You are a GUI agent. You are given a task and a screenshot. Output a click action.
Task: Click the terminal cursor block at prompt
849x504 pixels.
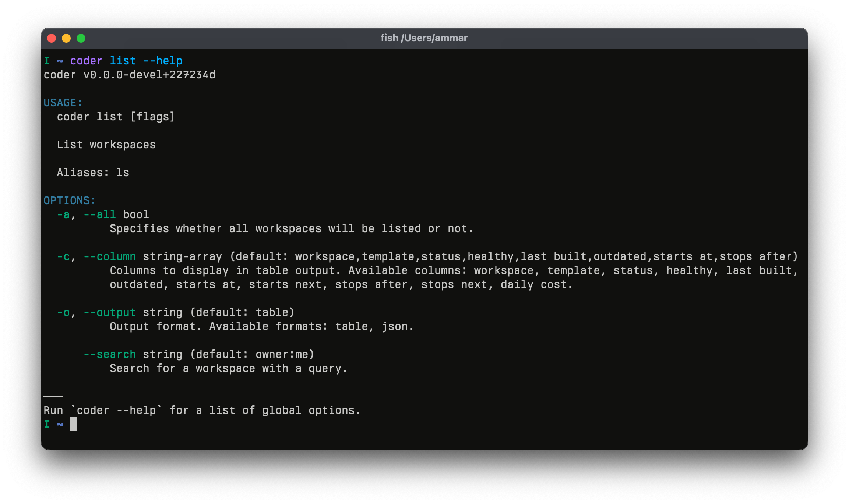click(x=73, y=424)
